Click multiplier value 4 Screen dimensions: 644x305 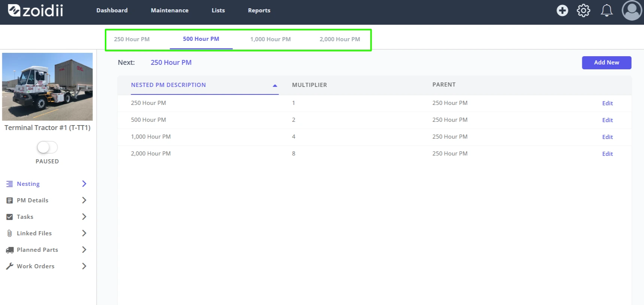(294, 137)
